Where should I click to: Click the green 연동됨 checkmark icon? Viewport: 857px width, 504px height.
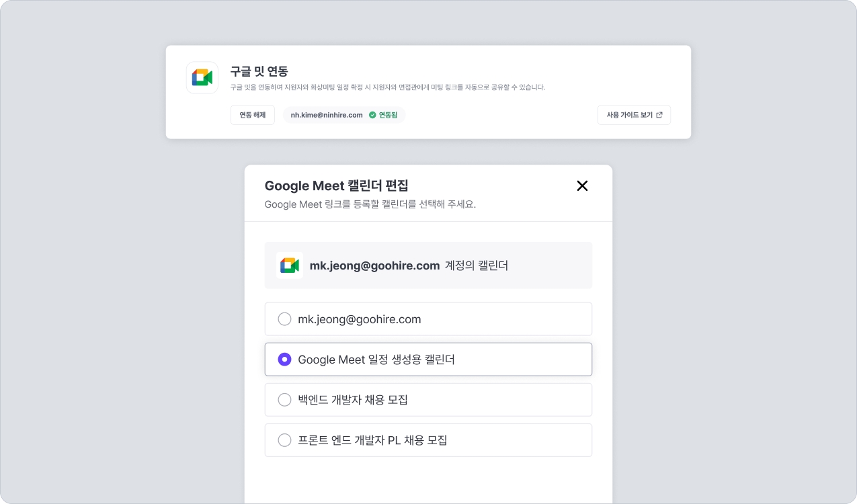[x=372, y=115]
